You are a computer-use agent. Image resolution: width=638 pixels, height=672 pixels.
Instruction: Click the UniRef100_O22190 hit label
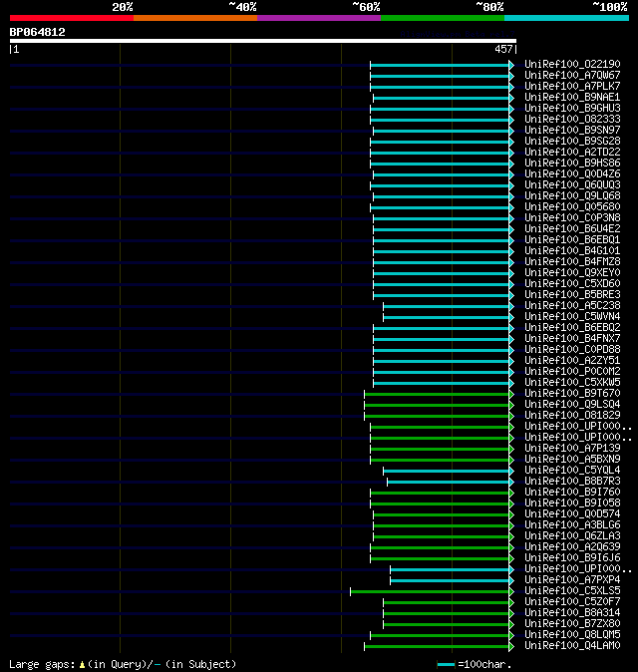(572, 64)
